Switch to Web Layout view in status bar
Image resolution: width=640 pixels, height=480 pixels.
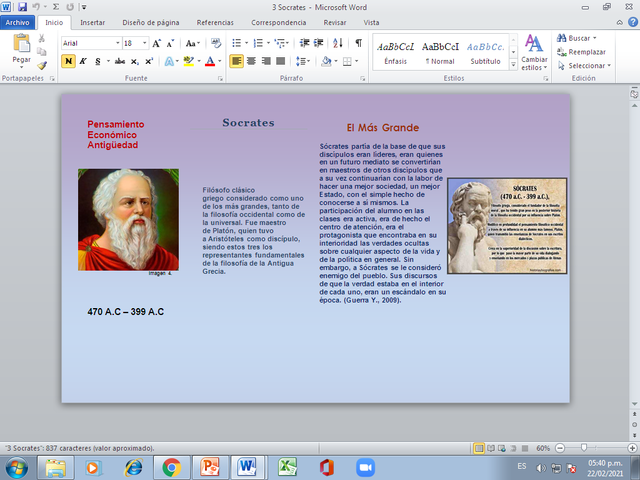point(502,448)
